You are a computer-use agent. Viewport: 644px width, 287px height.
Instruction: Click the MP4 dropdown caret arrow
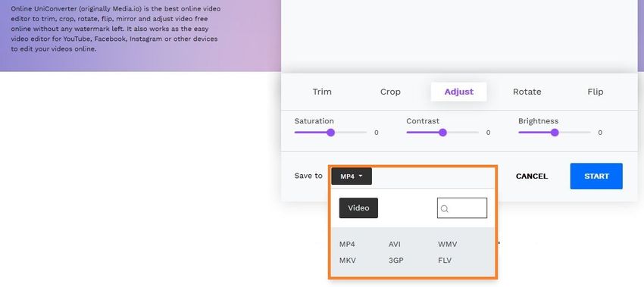click(x=361, y=176)
